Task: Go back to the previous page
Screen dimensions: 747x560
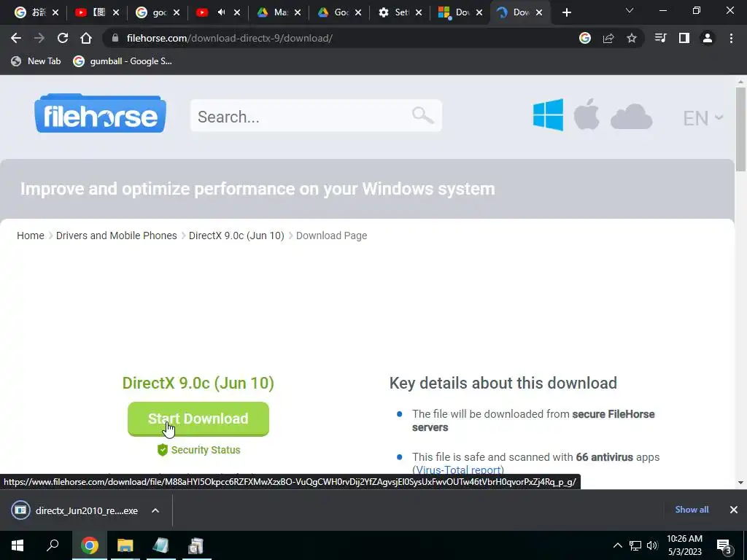Action: [x=16, y=38]
